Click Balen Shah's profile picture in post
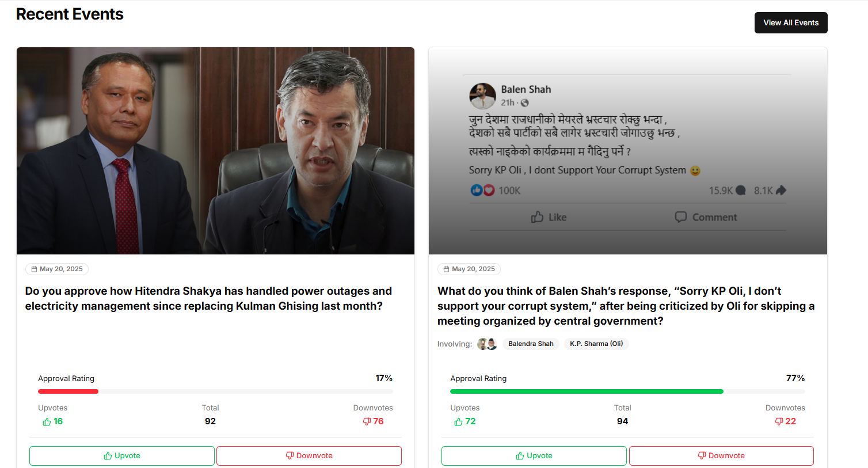The image size is (868, 468). 482,96
